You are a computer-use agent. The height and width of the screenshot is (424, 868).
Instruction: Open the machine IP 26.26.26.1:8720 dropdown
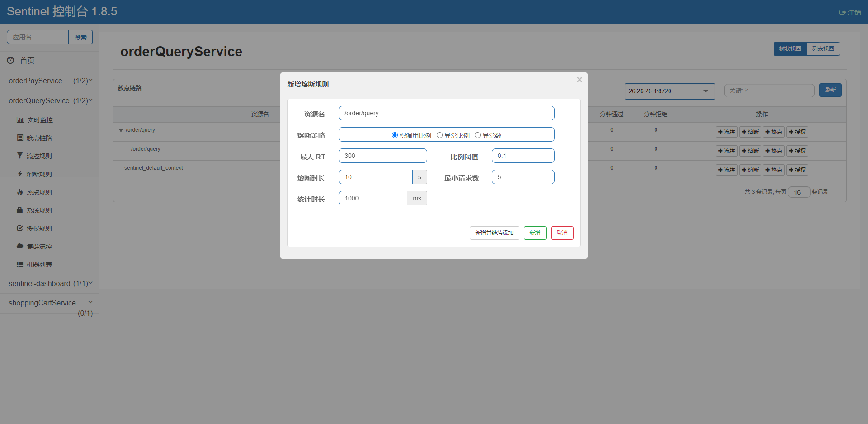(x=670, y=91)
